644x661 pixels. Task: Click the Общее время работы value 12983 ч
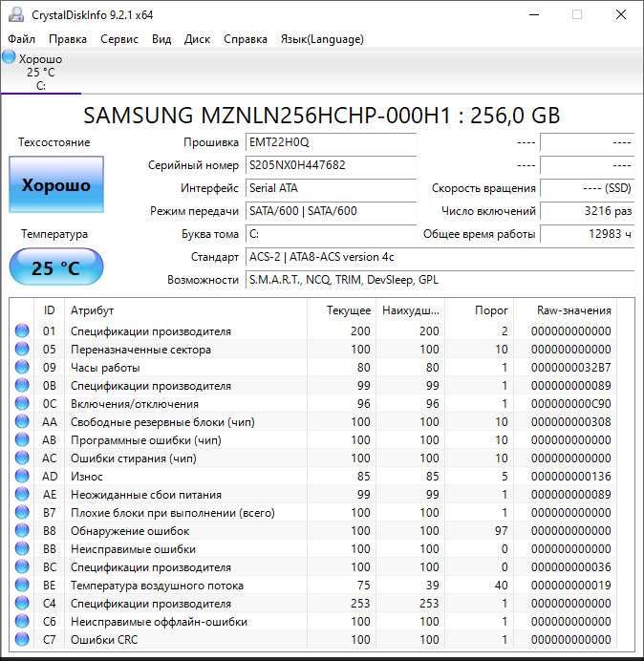click(x=587, y=234)
